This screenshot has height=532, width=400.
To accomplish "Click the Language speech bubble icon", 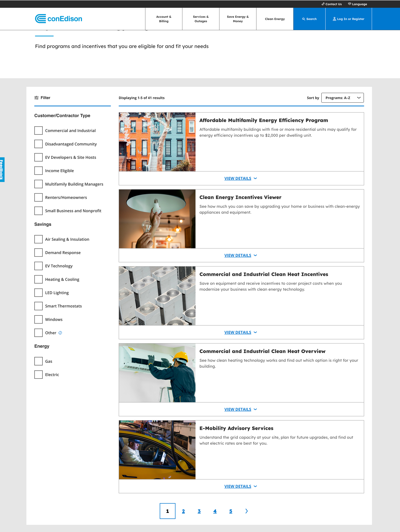I will [349, 4].
